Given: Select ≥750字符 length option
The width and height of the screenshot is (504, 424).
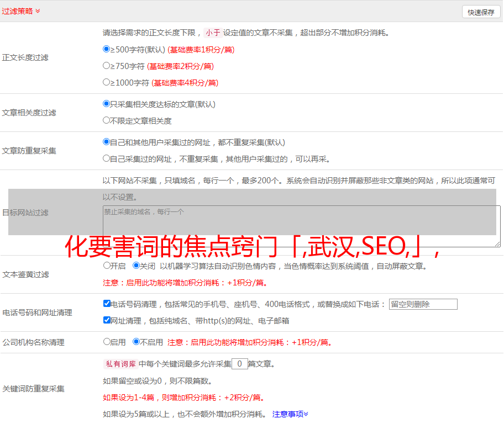Looking at the screenshot, I should click(106, 66).
